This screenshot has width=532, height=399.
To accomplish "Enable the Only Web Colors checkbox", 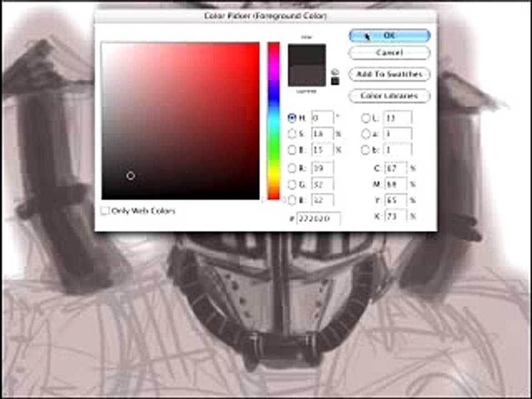I will pos(105,211).
